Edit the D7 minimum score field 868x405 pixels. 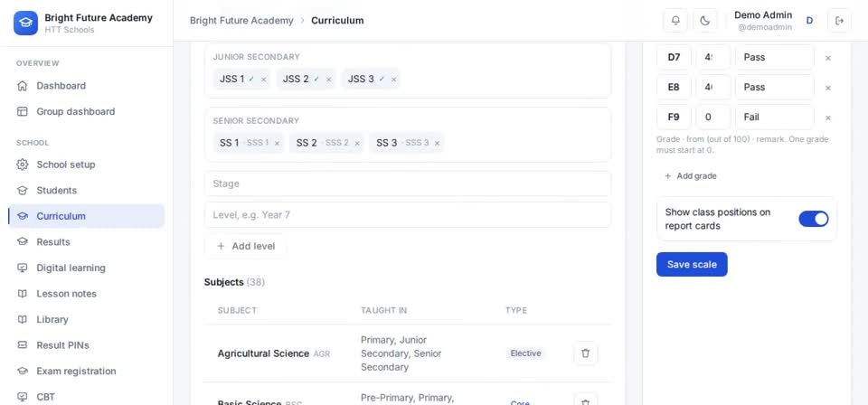coord(713,57)
